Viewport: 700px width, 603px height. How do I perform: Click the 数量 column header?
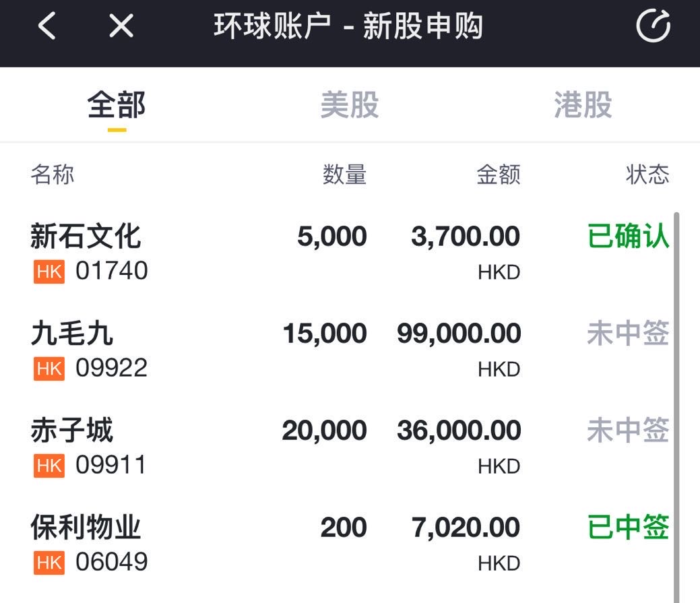(x=345, y=174)
